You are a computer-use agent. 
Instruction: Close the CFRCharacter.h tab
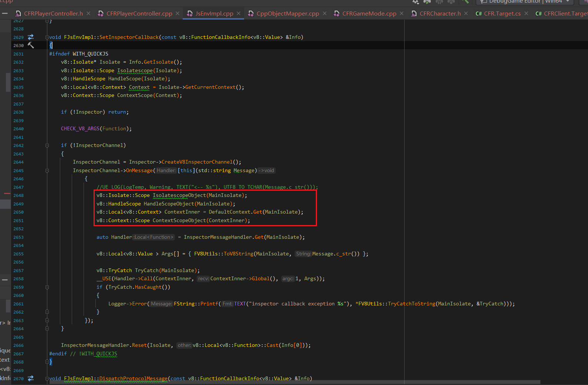(x=466, y=13)
